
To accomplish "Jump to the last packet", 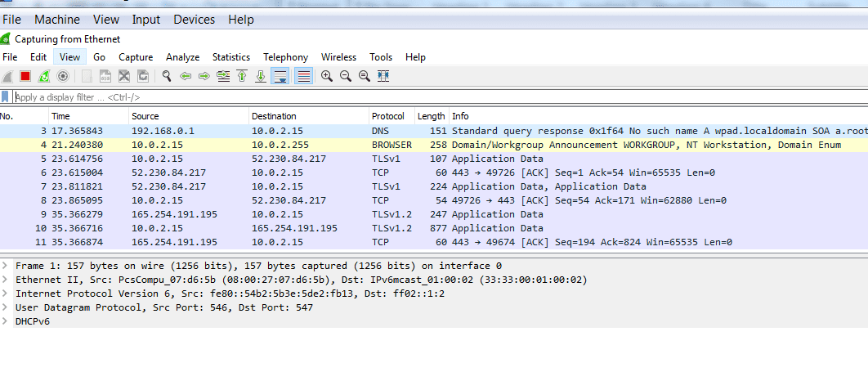I will pos(261,76).
